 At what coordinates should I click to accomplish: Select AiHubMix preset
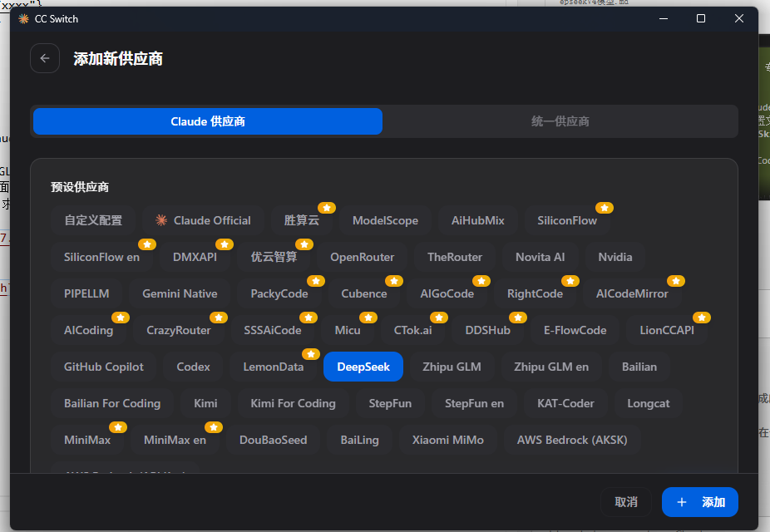[x=478, y=220]
